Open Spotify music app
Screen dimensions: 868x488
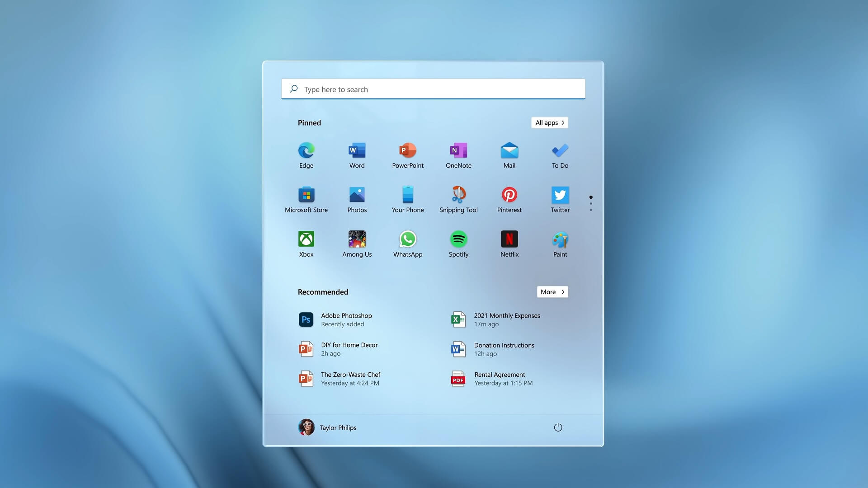(458, 238)
